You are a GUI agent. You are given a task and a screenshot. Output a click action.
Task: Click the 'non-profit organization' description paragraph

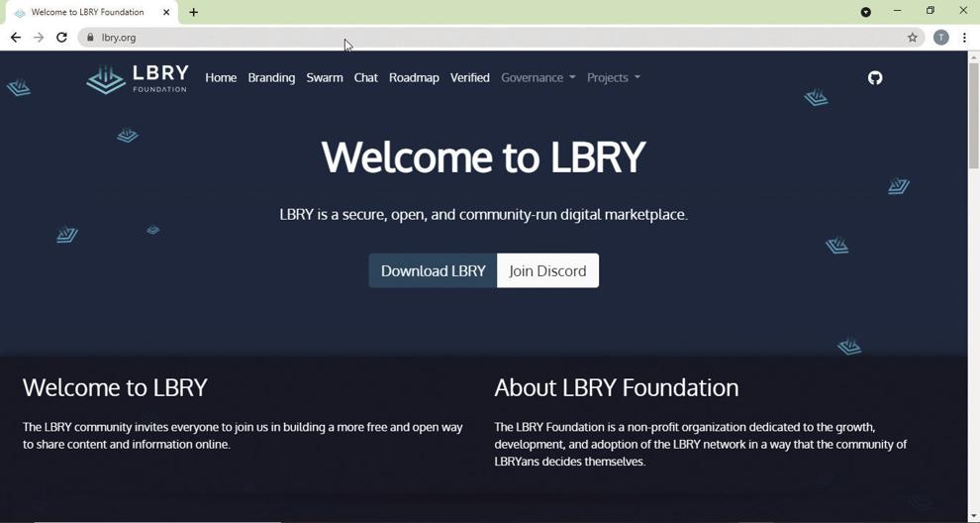point(701,444)
